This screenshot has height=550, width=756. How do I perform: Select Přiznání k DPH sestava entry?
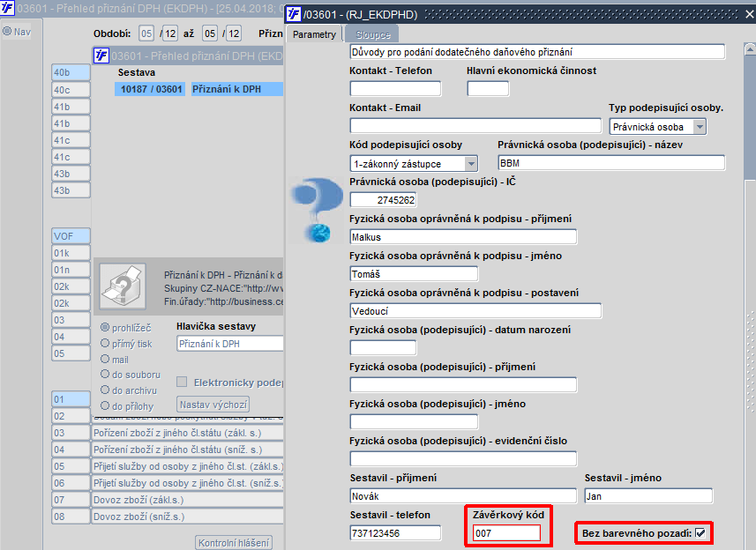[x=237, y=89]
